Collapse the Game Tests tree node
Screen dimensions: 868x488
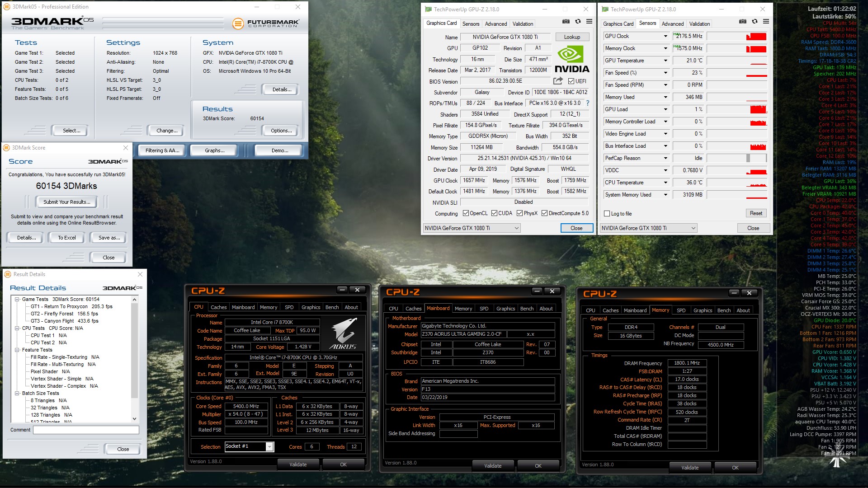click(x=17, y=299)
